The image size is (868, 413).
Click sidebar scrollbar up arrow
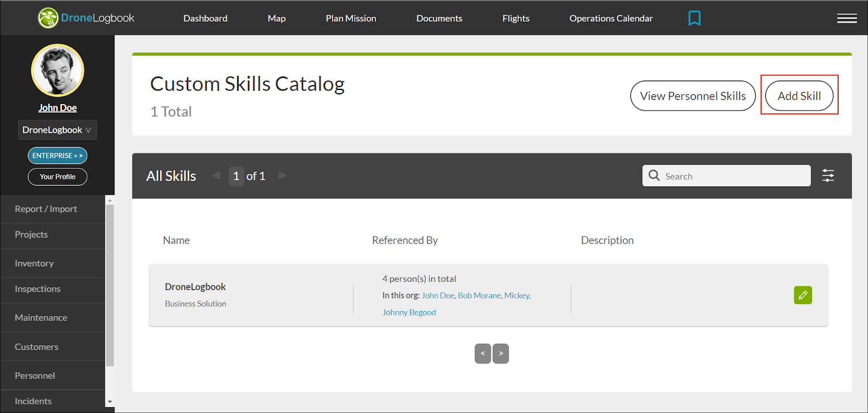(110, 200)
